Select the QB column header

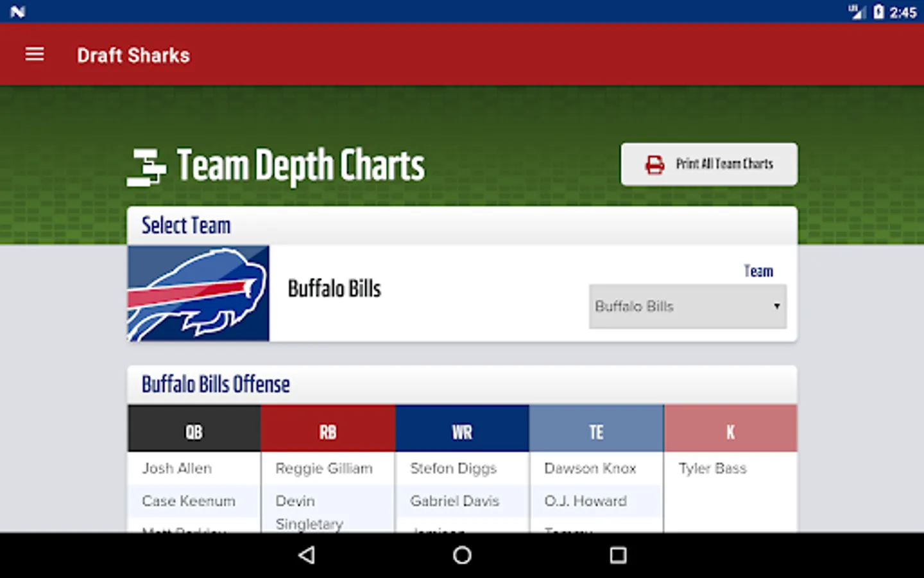coord(194,428)
